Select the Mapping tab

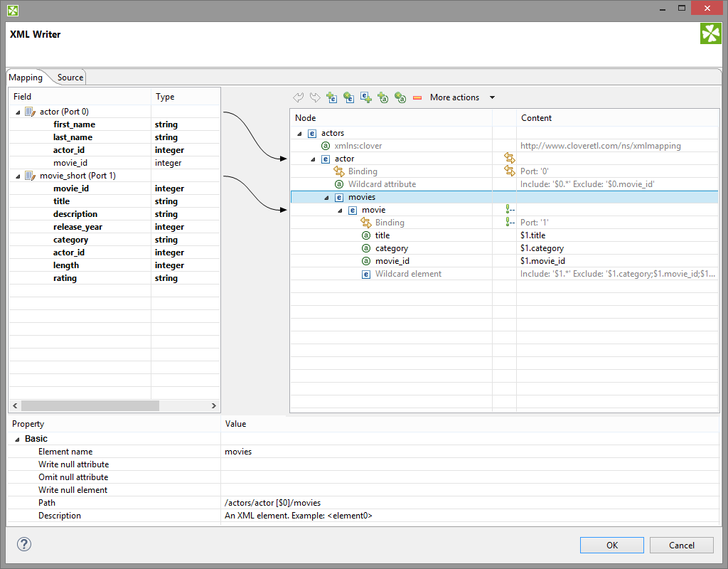pos(26,78)
